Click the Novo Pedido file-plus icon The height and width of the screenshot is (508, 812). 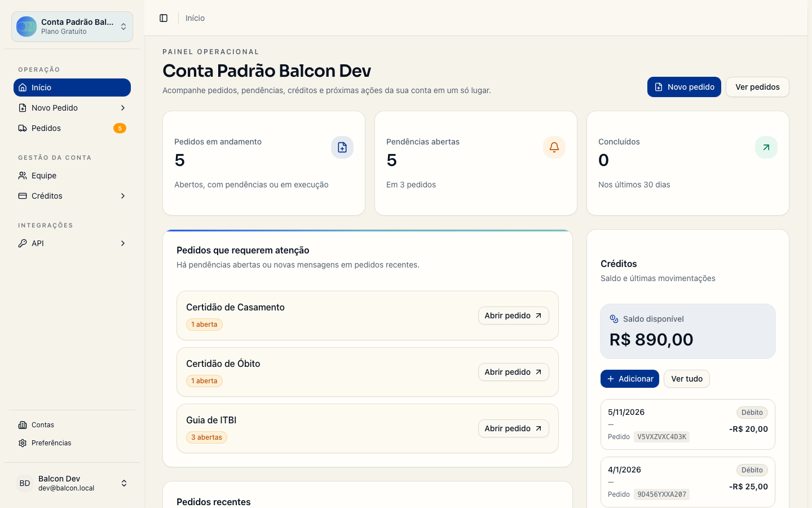click(x=23, y=108)
